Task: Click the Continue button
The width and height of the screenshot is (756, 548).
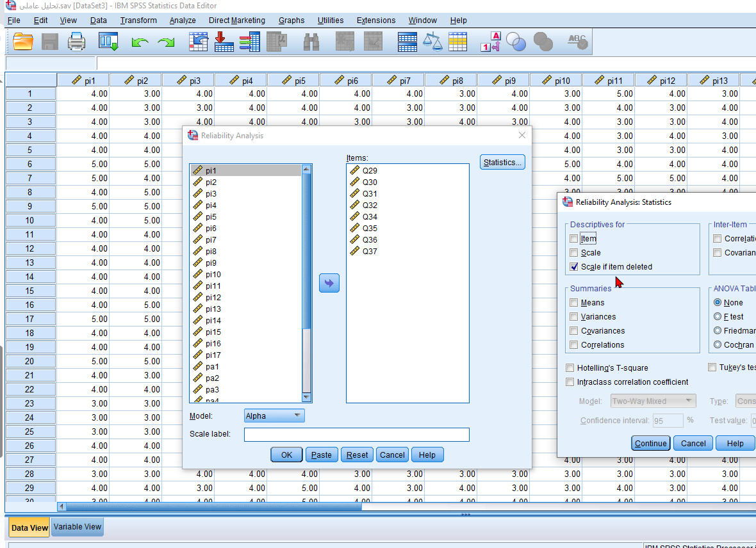Action: pos(650,444)
